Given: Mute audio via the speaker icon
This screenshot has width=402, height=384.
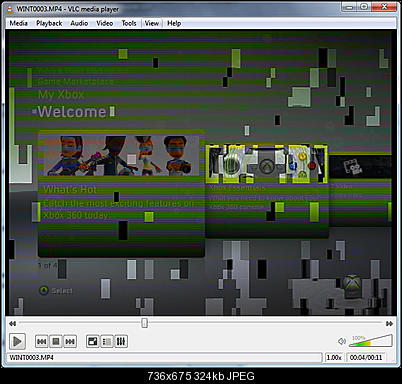Looking at the screenshot, I should pos(342,341).
